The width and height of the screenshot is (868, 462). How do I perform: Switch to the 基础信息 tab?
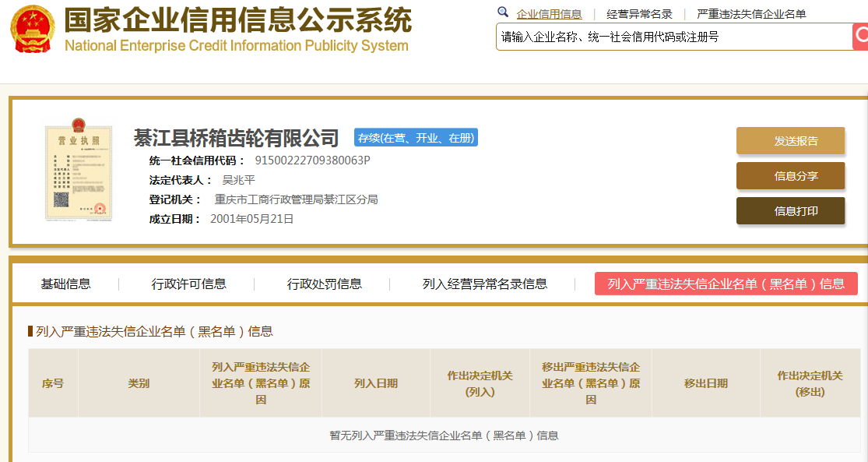pos(66,284)
